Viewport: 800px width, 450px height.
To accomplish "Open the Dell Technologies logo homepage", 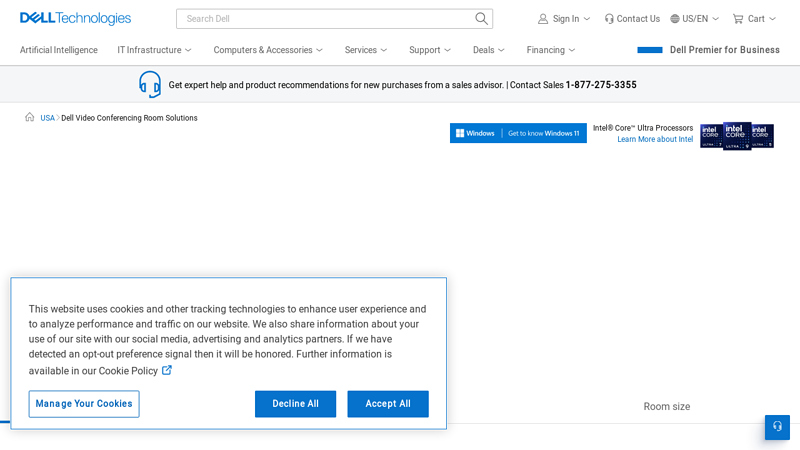I will click(x=76, y=18).
